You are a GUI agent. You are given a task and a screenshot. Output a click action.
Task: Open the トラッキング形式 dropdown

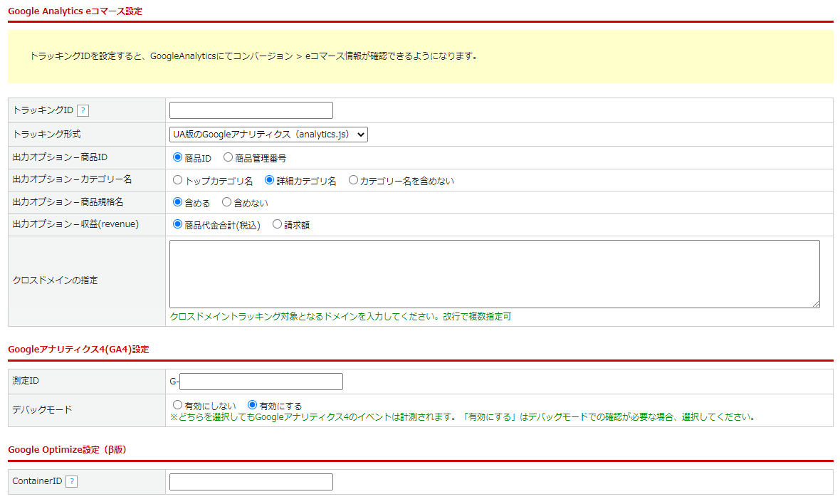click(x=268, y=134)
